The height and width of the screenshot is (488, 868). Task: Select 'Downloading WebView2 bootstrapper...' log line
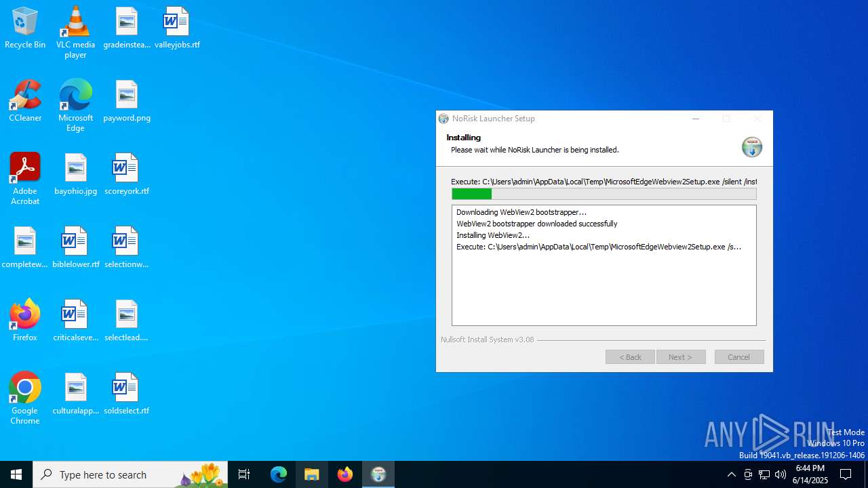(521, 212)
